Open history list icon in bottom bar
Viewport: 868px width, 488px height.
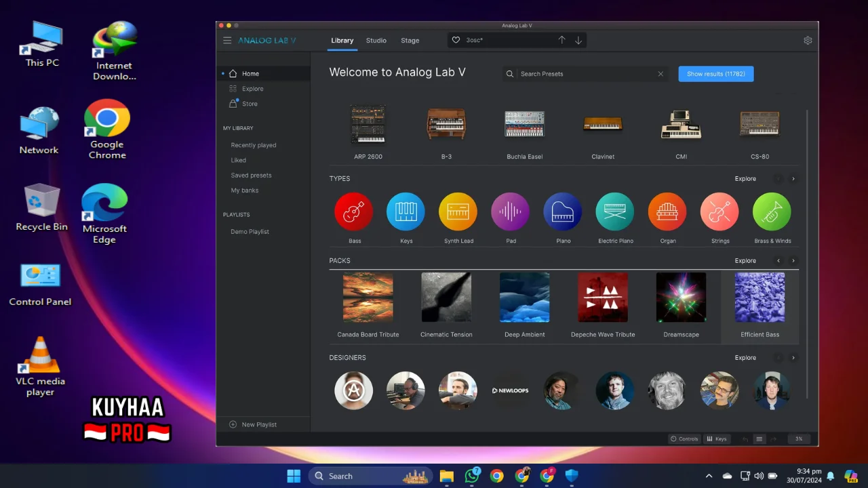(x=759, y=439)
